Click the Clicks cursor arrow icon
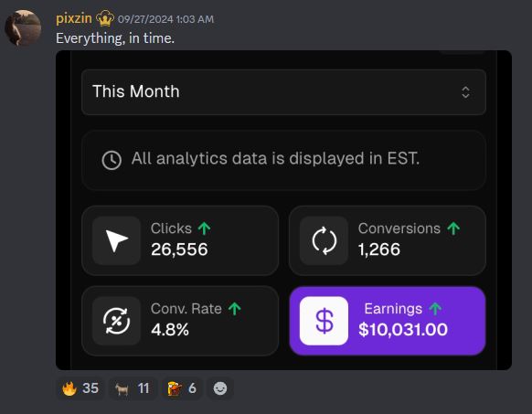Screen dimensions: 532x414 pos(116,240)
